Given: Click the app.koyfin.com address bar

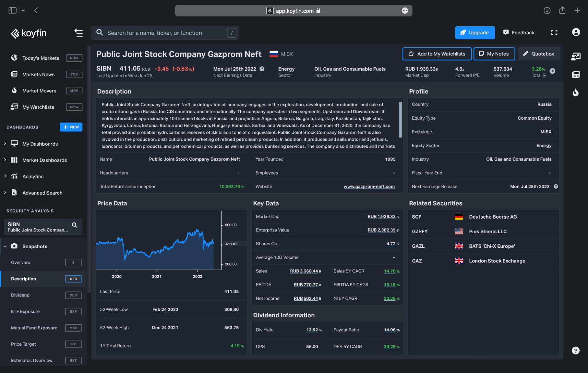Looking at the screenshot, I should tap(294, 11).
